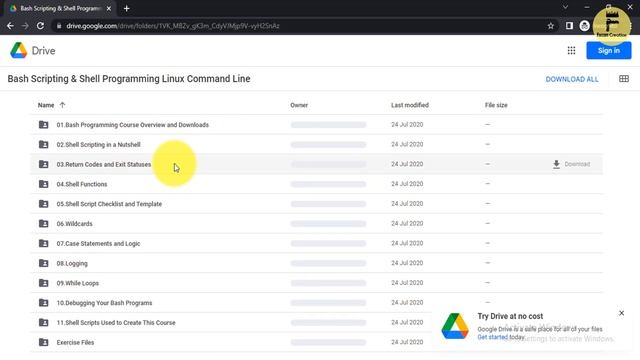Open new browser tab with plus
The image size is (640, 360).
coord(127,9)
